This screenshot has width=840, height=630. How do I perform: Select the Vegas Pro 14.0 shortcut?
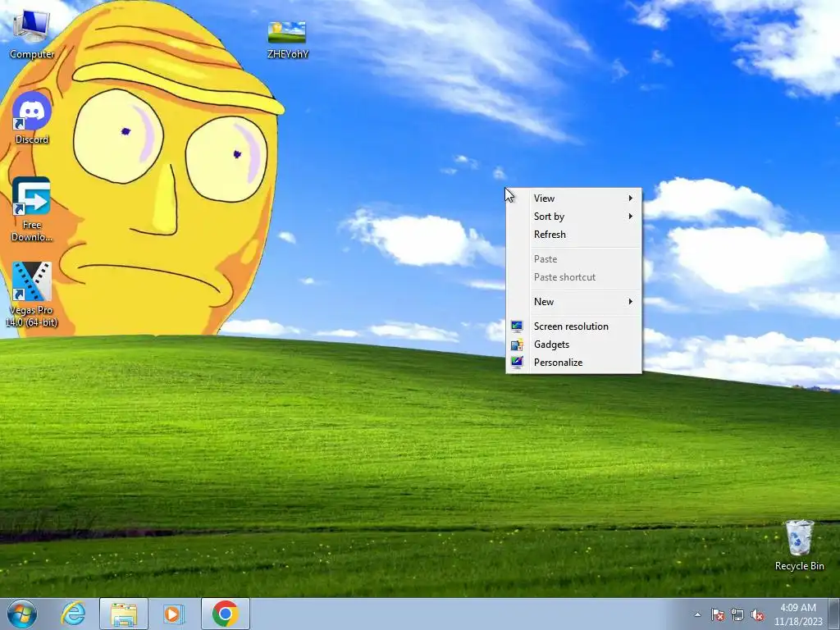32,294
